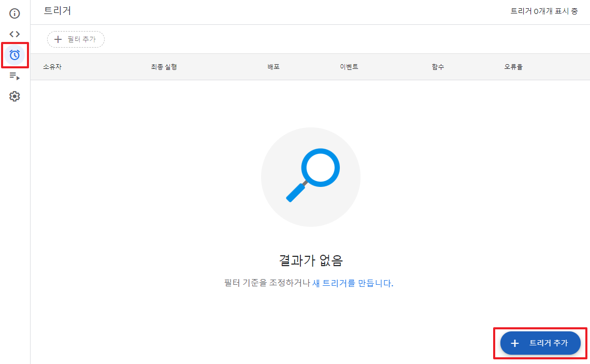Open the Executions panel from the sidebar
Screen dimensions: 590x364
14,76
